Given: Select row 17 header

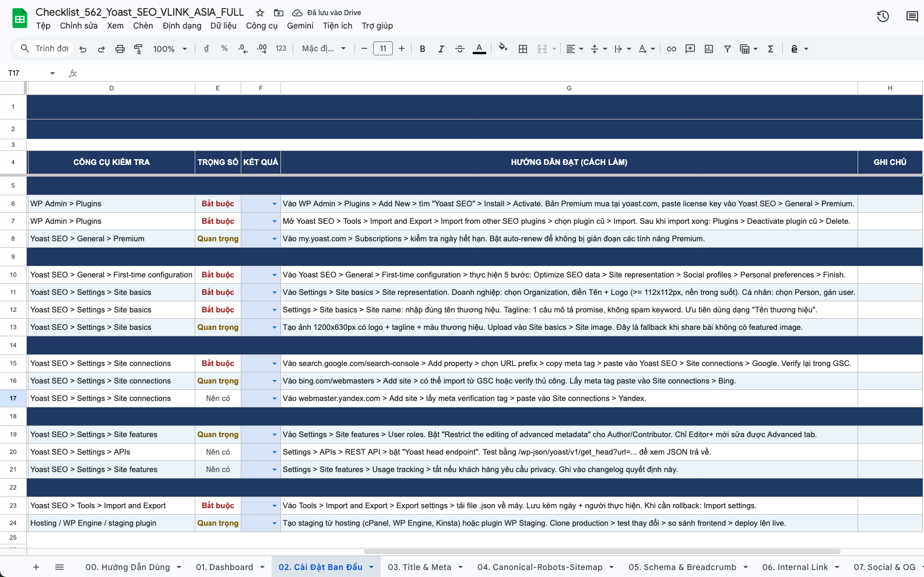Looking at the screenshot, I should (13, 399).
